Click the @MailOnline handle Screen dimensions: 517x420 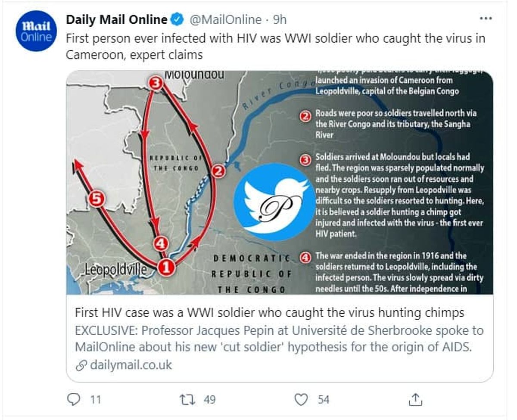[225, 20]
